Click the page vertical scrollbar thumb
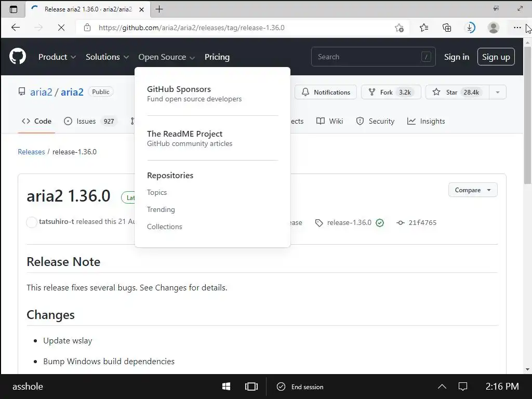Image resolution: width=532 pixels, height=399 pixels. 527,115
